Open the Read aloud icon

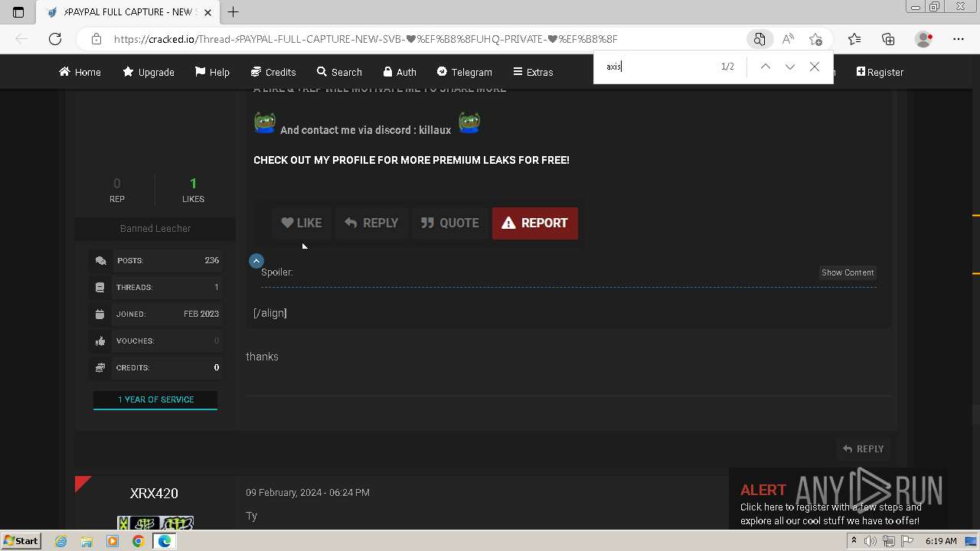click(788, 39)
